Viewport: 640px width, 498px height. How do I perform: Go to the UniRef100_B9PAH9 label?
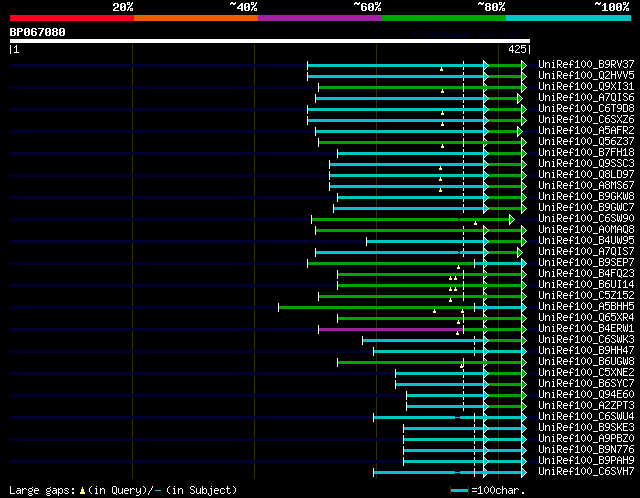click(586, 461)
